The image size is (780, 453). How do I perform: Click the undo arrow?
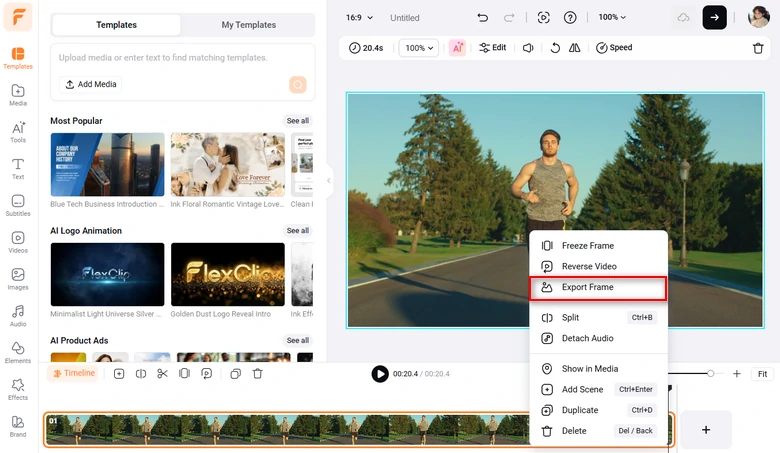click(x=483, y=18)
